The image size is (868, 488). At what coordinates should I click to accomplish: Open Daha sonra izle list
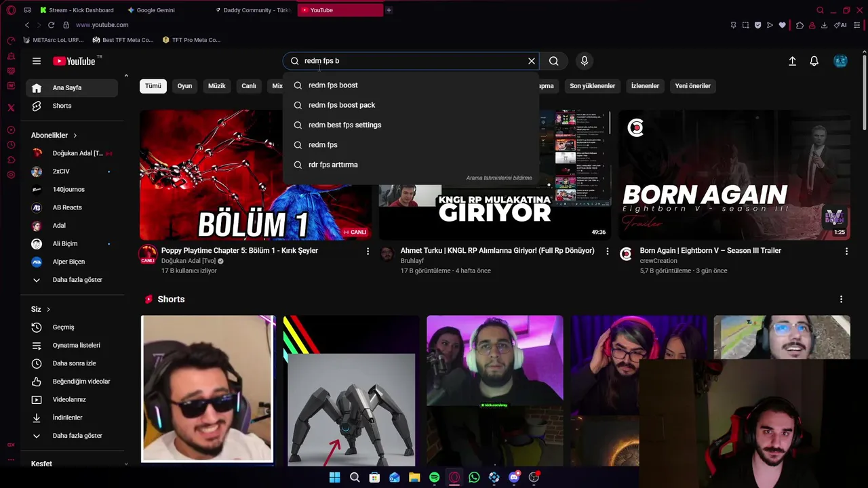[x=72, y=363]
